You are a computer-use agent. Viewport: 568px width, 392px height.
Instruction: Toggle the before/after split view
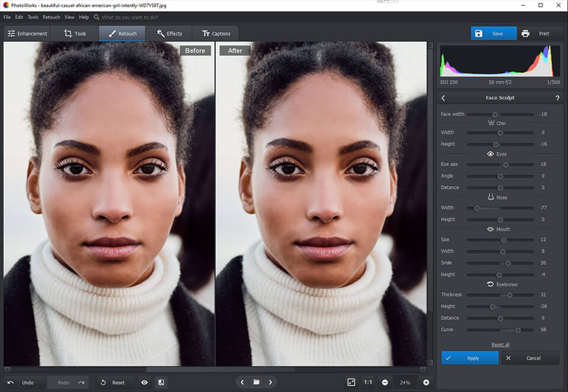161,383
